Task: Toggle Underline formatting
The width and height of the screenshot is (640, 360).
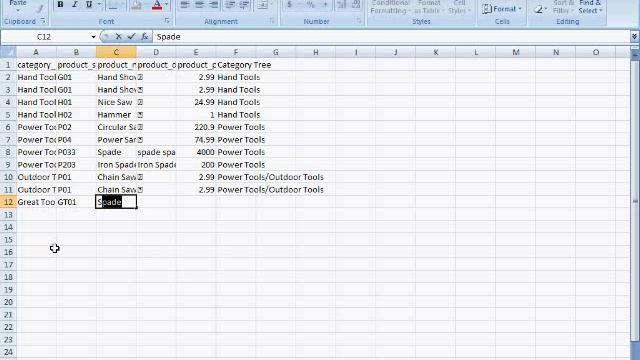Action: click(x=89, y=4)
